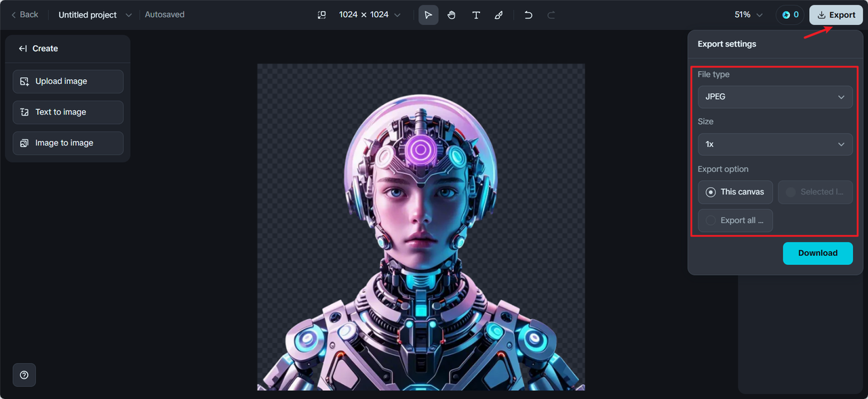Open the 1x size dropdown

(x=775, y=144)
